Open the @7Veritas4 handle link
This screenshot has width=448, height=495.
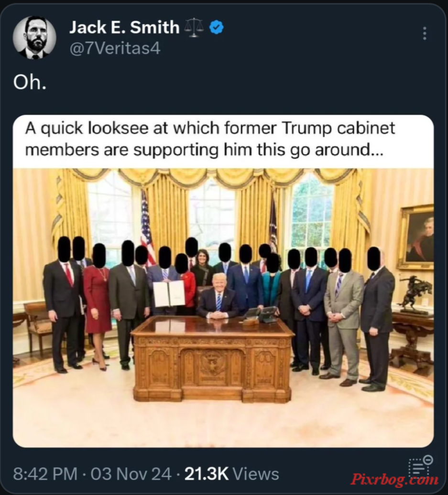tap(115, 49)
